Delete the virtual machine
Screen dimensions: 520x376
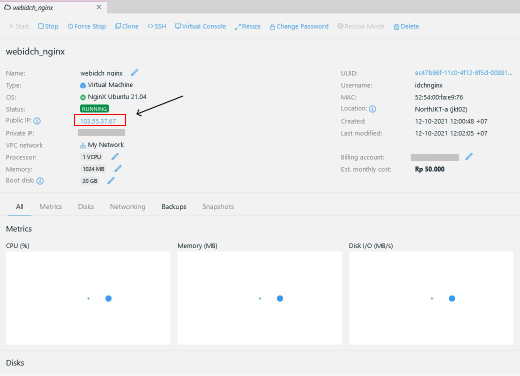(406, 26)
